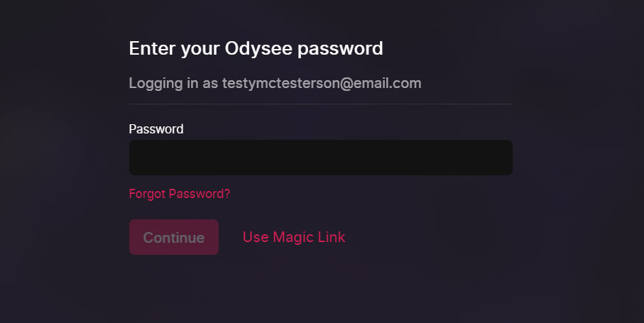Submit login with the Continue button
The width and height of the screenshot is (644, 323).
(174, 237)
